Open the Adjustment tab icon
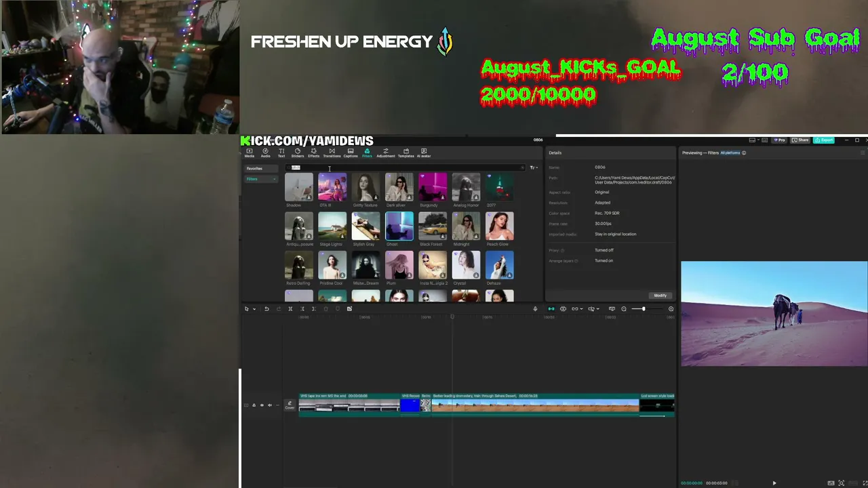Screen dimensions: 868x488 click(x=386, y=151)
